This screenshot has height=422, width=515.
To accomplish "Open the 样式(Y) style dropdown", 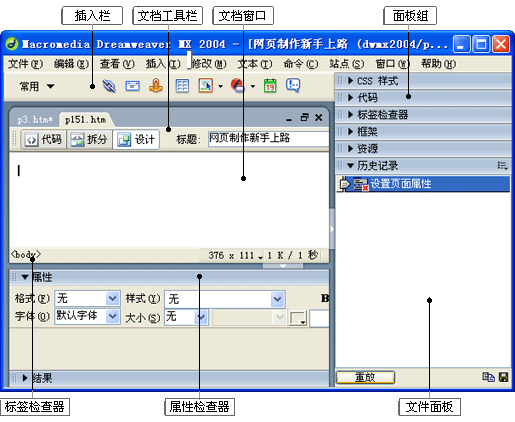I will click(277, 299).
